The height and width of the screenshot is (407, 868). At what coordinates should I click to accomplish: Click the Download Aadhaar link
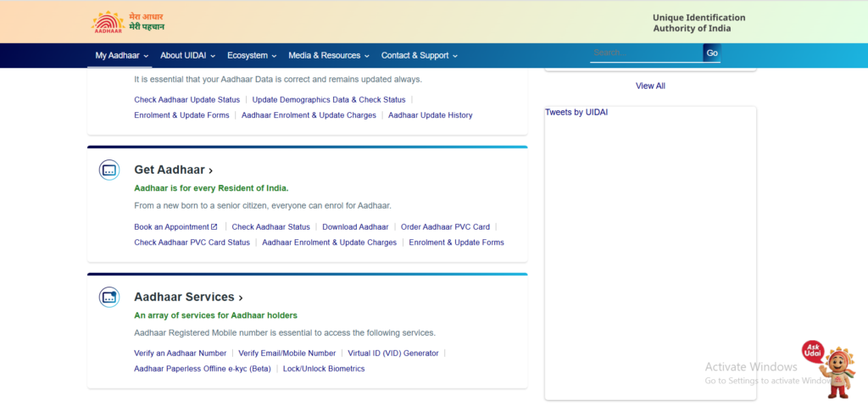click(355, 227)
